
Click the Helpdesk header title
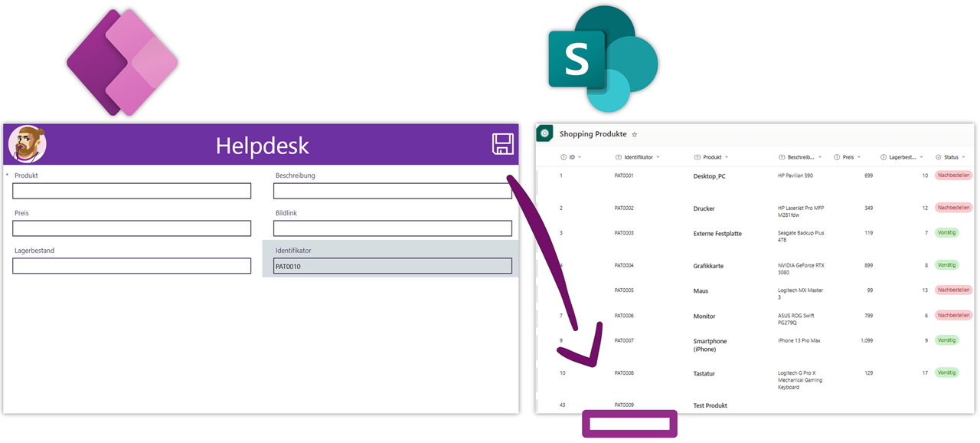263,146
